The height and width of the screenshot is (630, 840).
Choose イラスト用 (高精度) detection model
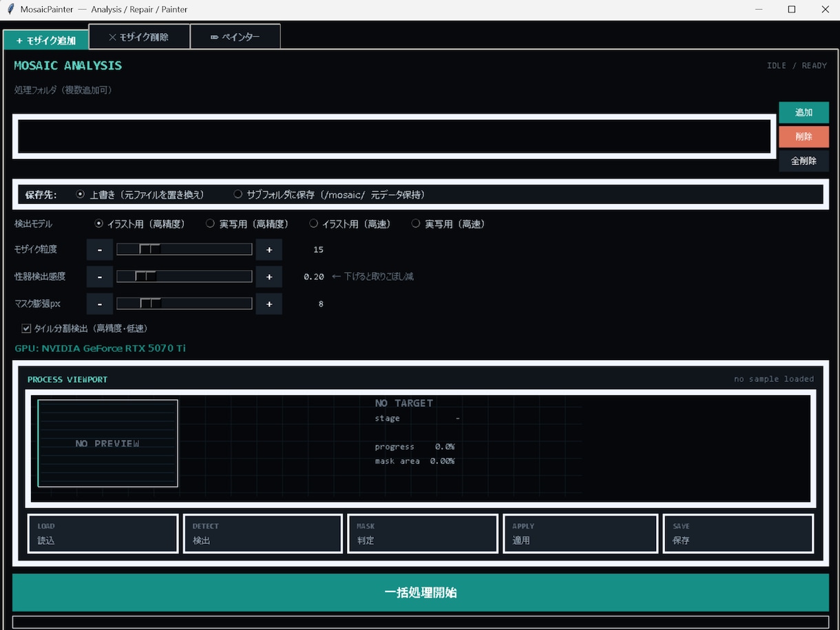click(140, 224)
